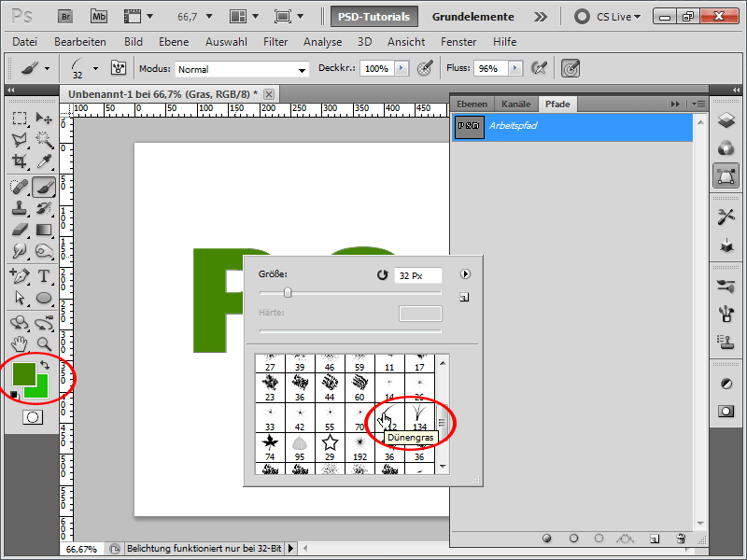
Task: Open the Ebene menu
Action: tap(174, 42)
